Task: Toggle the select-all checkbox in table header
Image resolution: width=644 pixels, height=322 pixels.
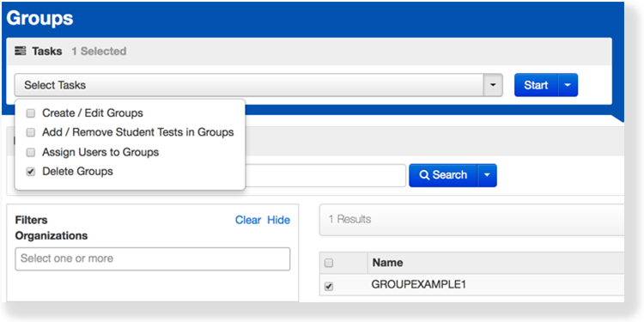Action: tap(329, 264)
